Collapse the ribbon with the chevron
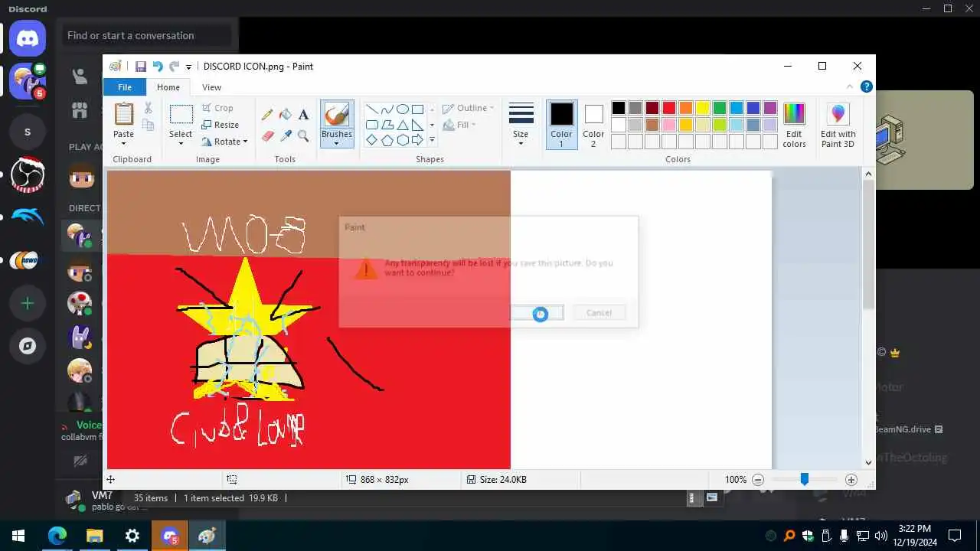The image size is (980, 551). (849, 86)
